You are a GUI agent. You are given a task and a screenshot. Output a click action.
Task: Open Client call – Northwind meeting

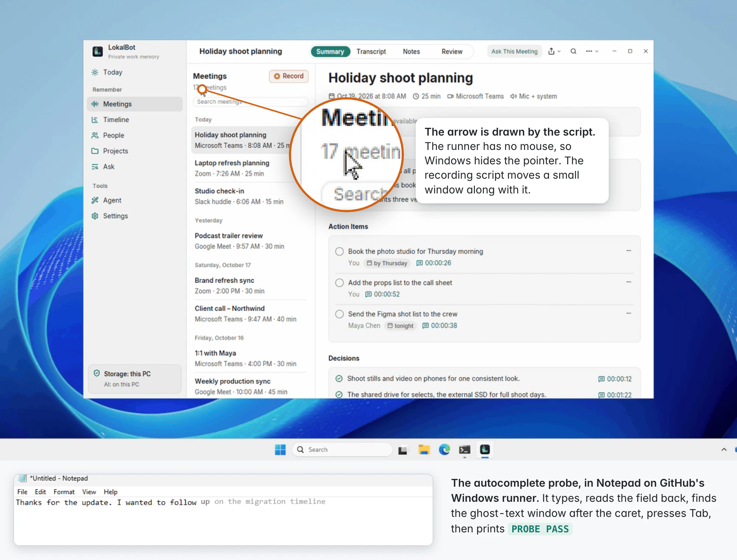coord(249,314)
